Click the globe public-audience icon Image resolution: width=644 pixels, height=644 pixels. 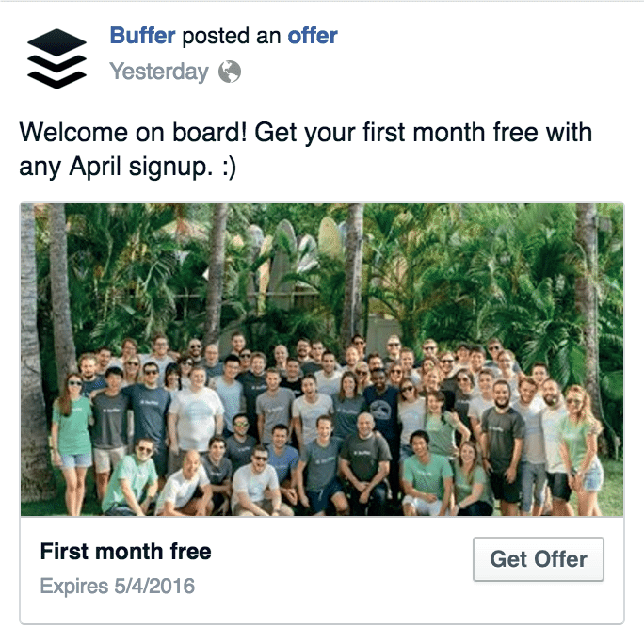pos(230,72)
